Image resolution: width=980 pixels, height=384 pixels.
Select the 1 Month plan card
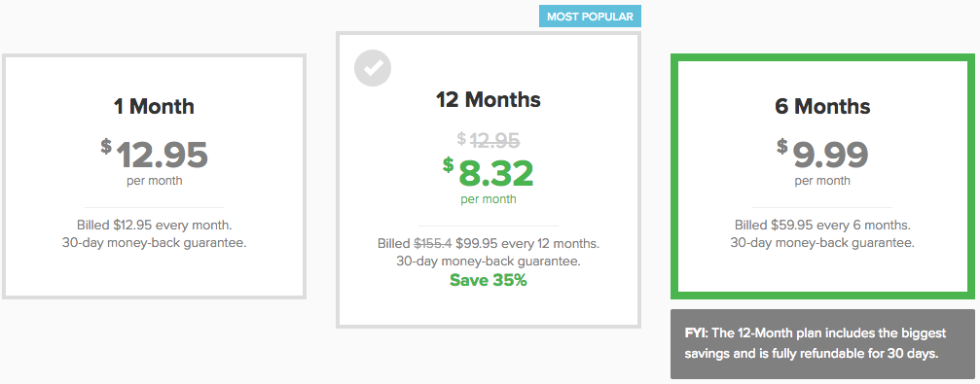(155, 177)
